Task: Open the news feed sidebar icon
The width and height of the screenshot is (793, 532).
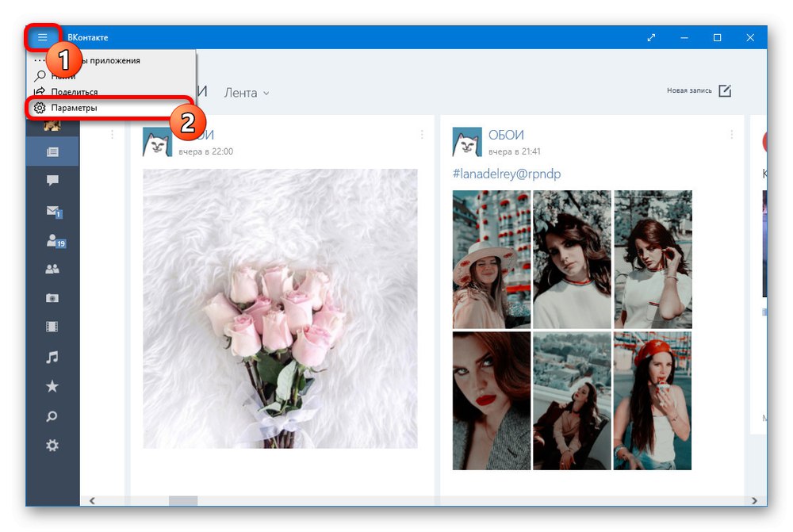Action: (52, 151)
